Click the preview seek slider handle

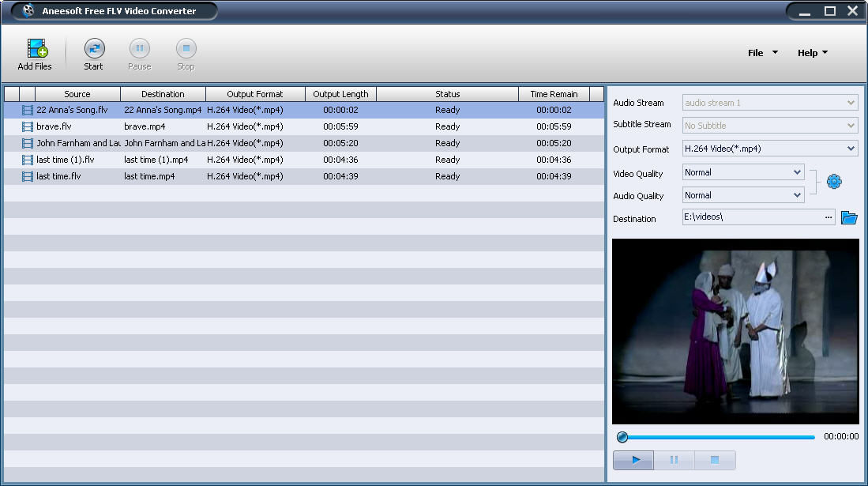click(622, 437)
